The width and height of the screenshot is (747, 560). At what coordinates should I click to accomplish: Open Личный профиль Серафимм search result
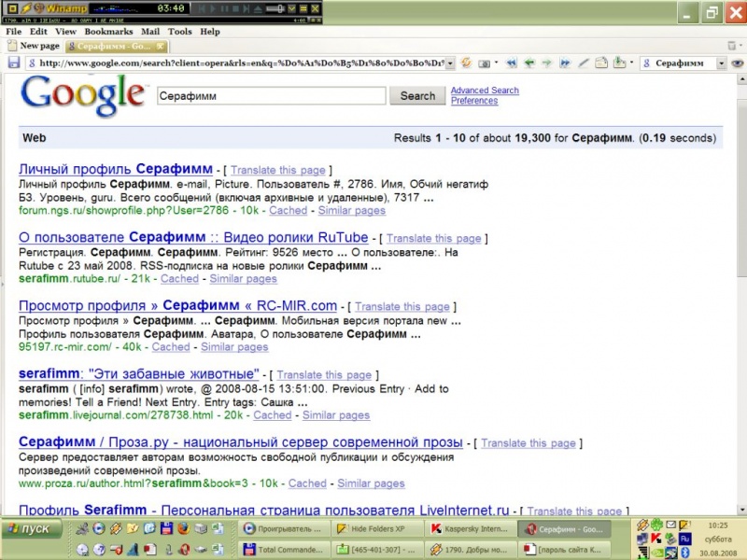pos(115,170)
